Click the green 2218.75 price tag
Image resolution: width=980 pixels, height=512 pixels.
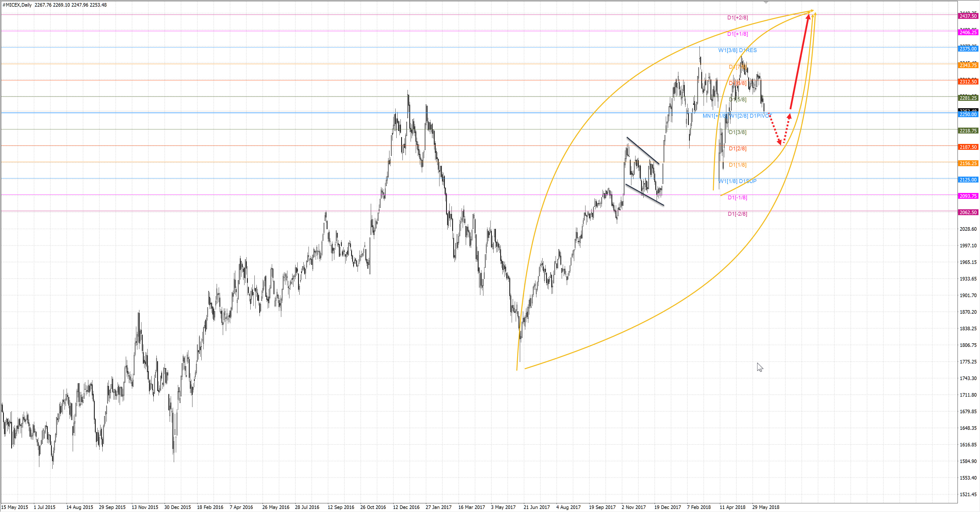pyautogui.click(x=968, y=130)
